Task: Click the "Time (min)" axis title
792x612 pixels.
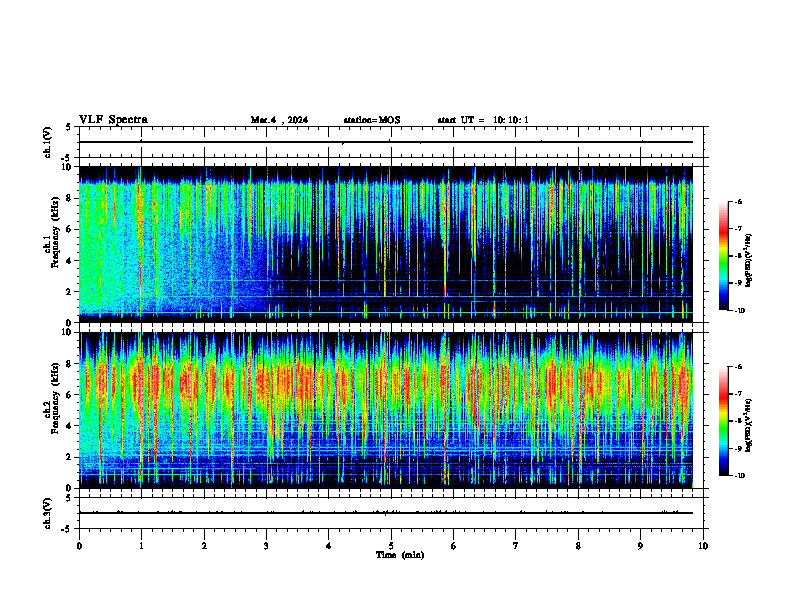Action: pyautogui.click(x=400, y=555)
